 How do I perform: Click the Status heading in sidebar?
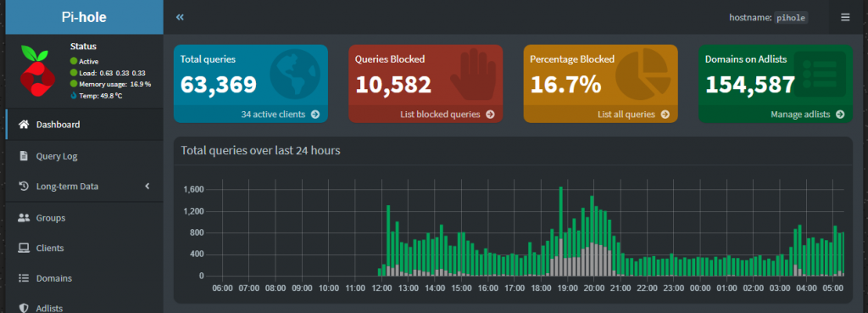[84, 47]
